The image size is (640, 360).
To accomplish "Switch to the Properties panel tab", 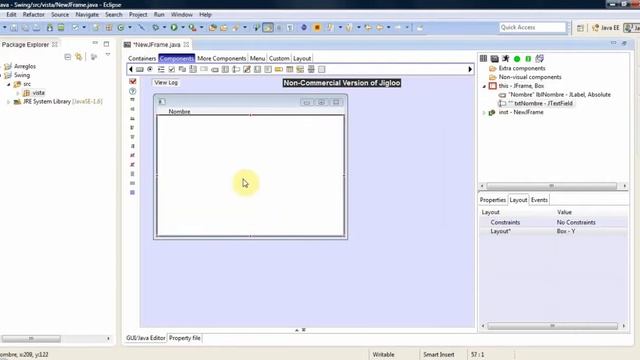I will pyautogui.click(x=493, y=200).
